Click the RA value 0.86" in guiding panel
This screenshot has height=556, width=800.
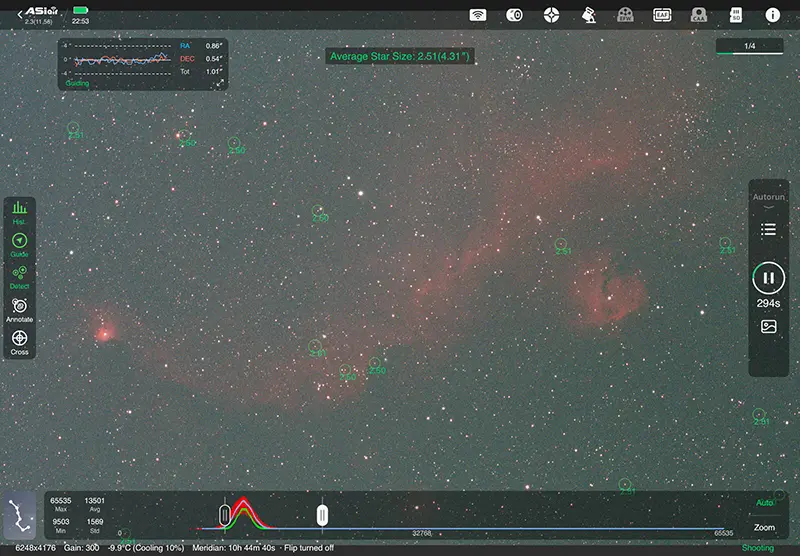(214, 46)
